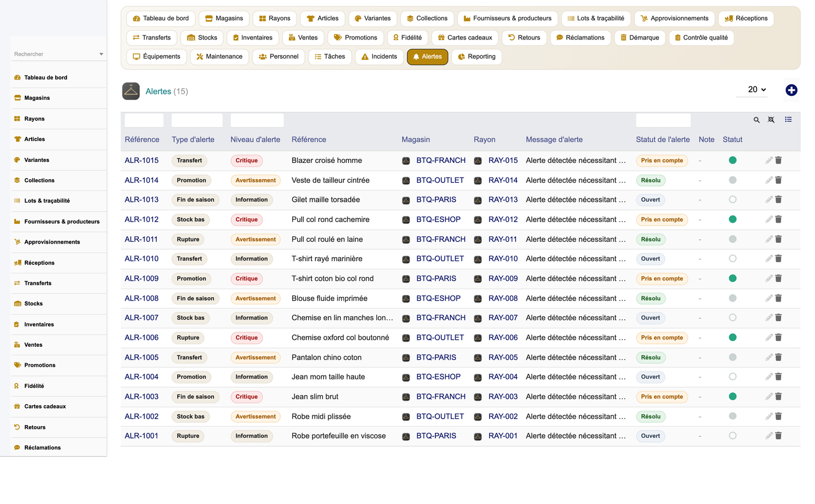Open store link BTQ-ESHOP in row ALR-1012
The image size is (815, 504).
(x=438, y=220)
